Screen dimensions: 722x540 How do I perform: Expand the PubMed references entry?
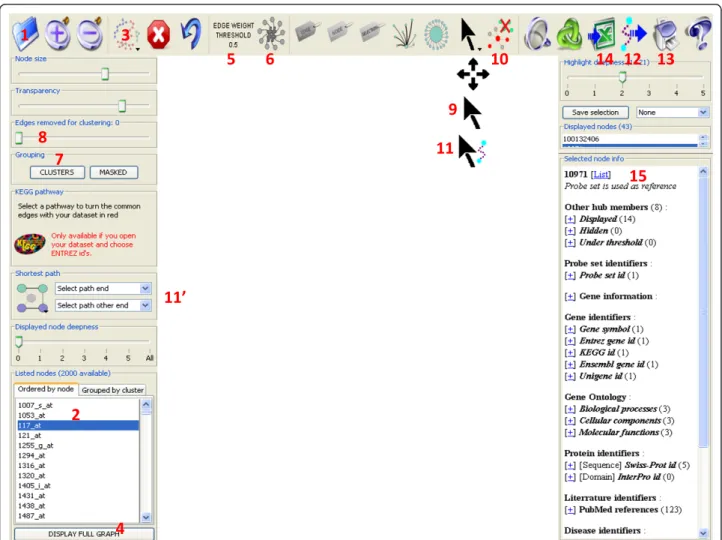pyautogui.click(x=570, y=510)
